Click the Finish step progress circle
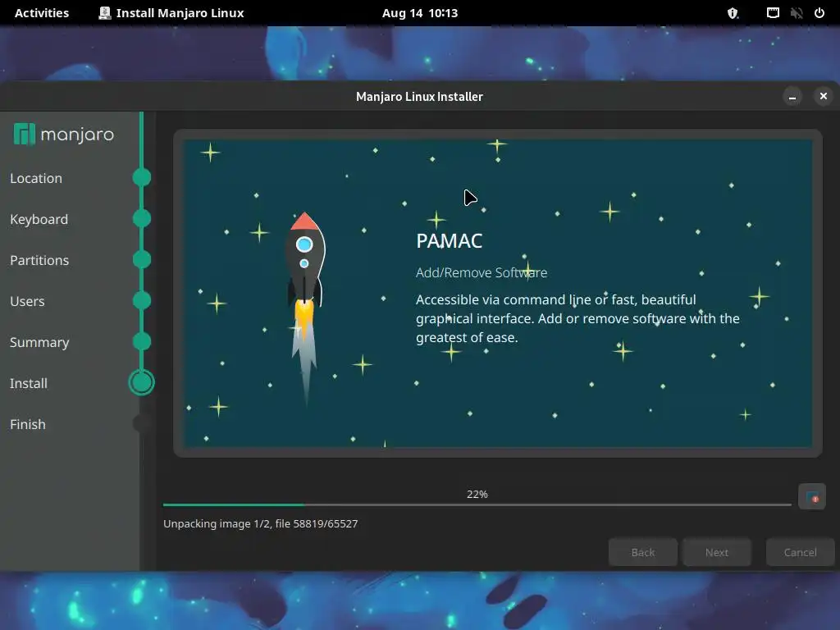This screenshot has width=840, height=630. click(x=141, y=424)
